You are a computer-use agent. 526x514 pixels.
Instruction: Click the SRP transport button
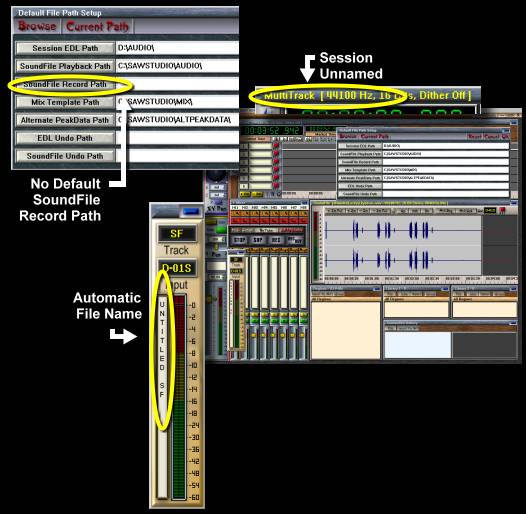tap(258, 240)
